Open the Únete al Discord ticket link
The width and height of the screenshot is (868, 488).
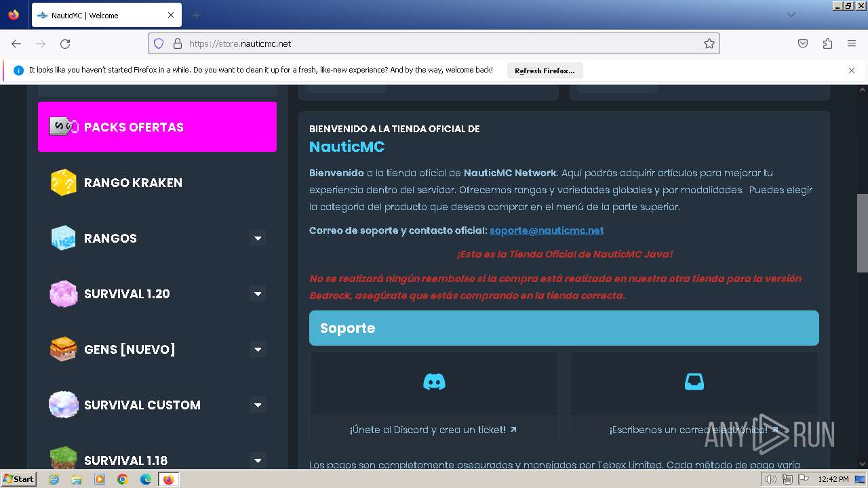coord(433,430)
